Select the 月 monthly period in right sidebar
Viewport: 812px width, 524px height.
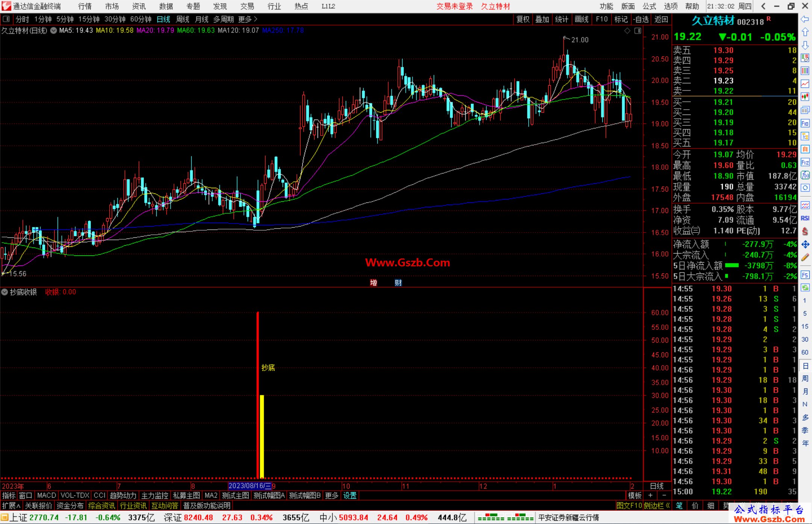(x=805, y=391)
